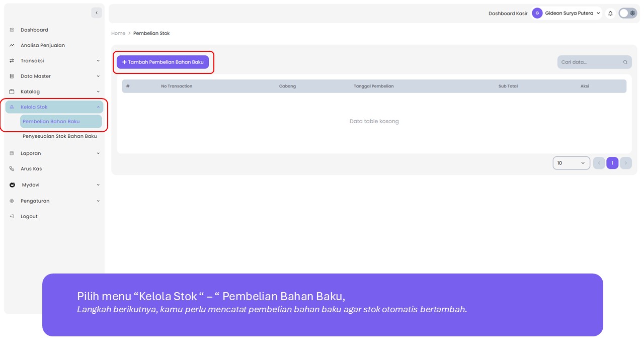
Task: Click the Logout icon
Action: [12, 216]
